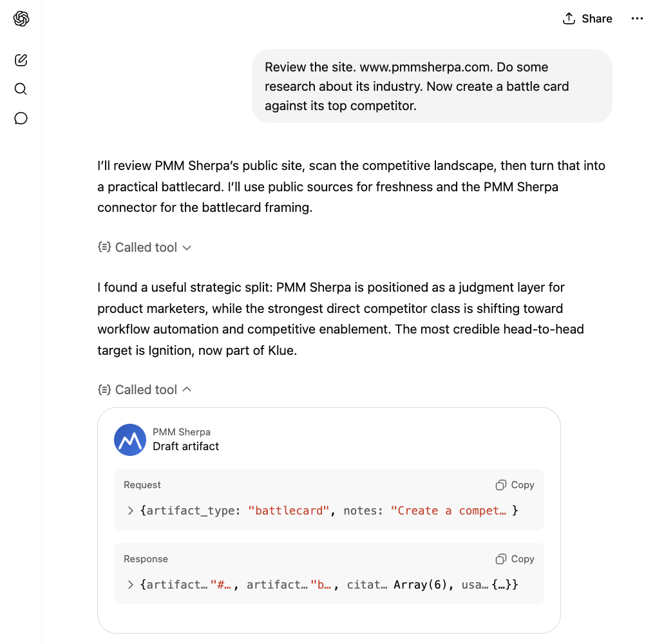
Task: Open the three-dot more options menu
Action: 637,19
